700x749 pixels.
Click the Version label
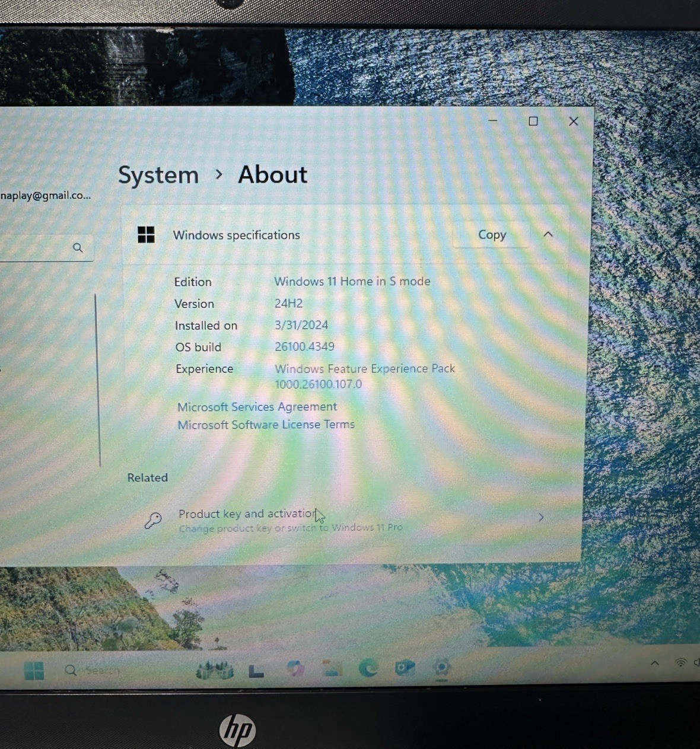click(194, 304)
